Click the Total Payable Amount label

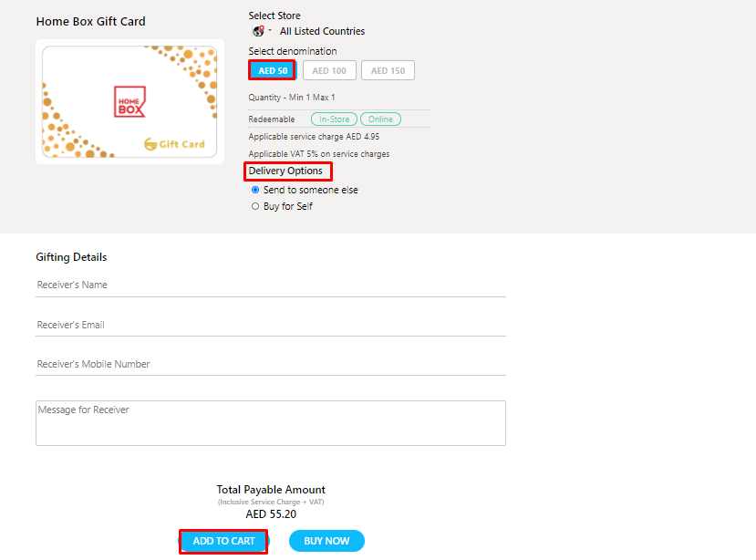coord(271,490)
